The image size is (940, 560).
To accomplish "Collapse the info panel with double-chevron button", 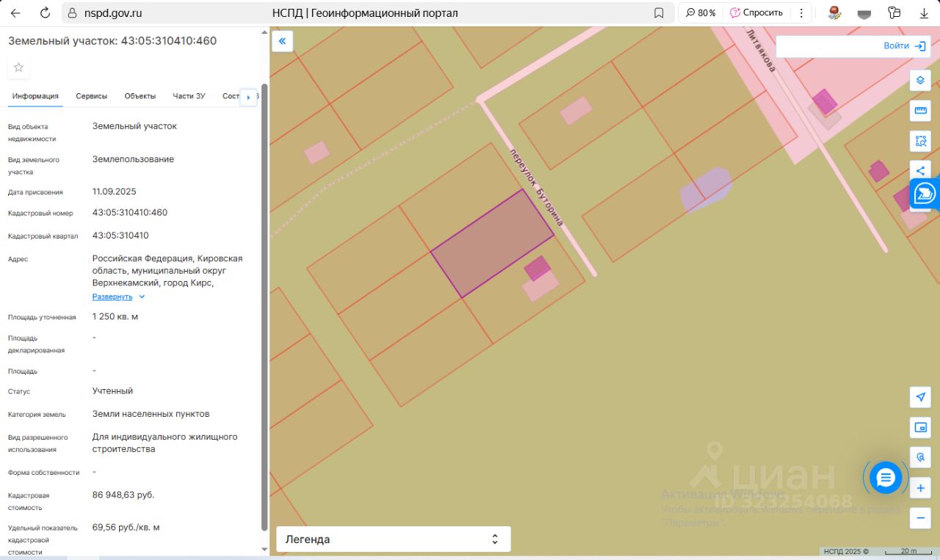I will [282, 41].
